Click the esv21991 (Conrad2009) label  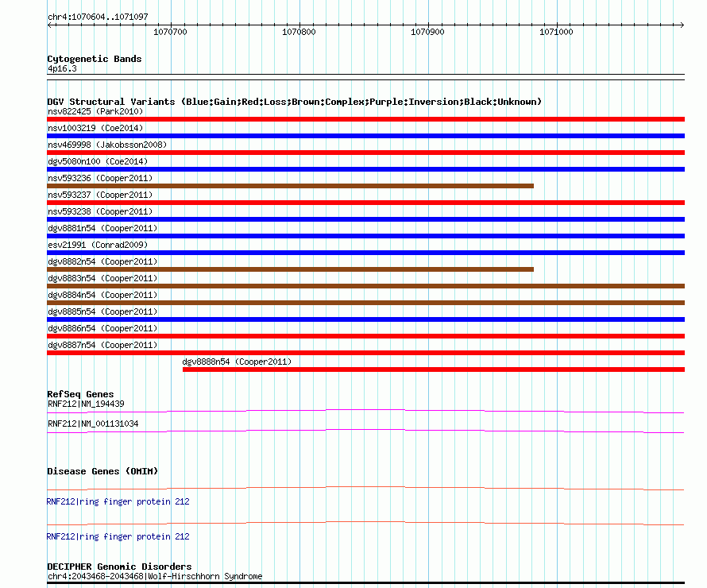point(98,245)
